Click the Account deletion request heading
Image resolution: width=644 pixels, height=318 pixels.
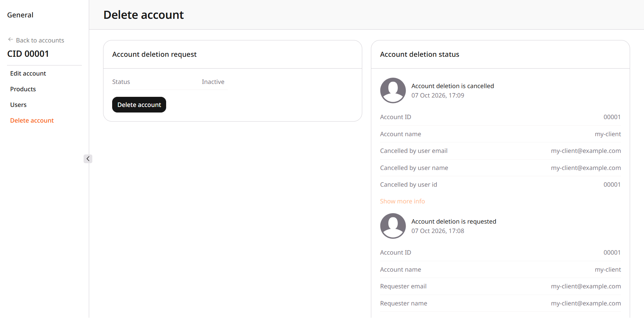coord(154,54)
